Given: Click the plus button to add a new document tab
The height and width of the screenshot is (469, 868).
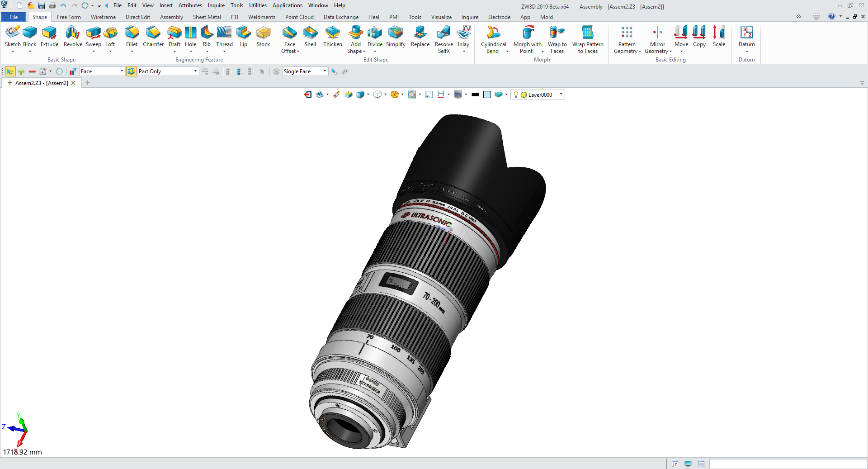Looking at the screenshot, I should [88, 83].
